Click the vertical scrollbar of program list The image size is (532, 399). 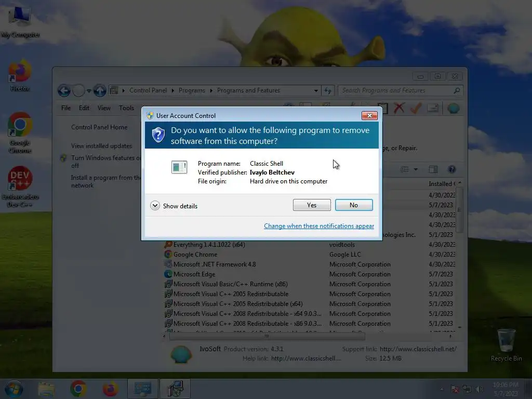(459, 209)
